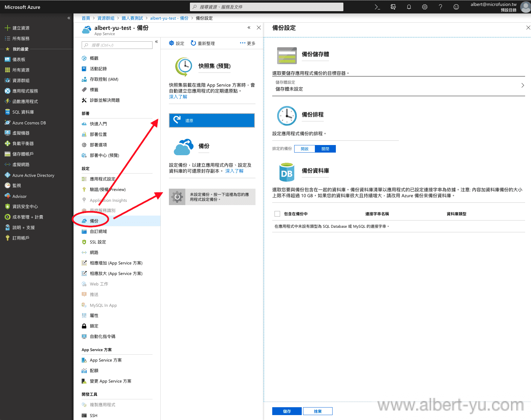Click the 未設定備份 configure backup banner
Viewport: 531px width, 420px height.
point(212,197)
